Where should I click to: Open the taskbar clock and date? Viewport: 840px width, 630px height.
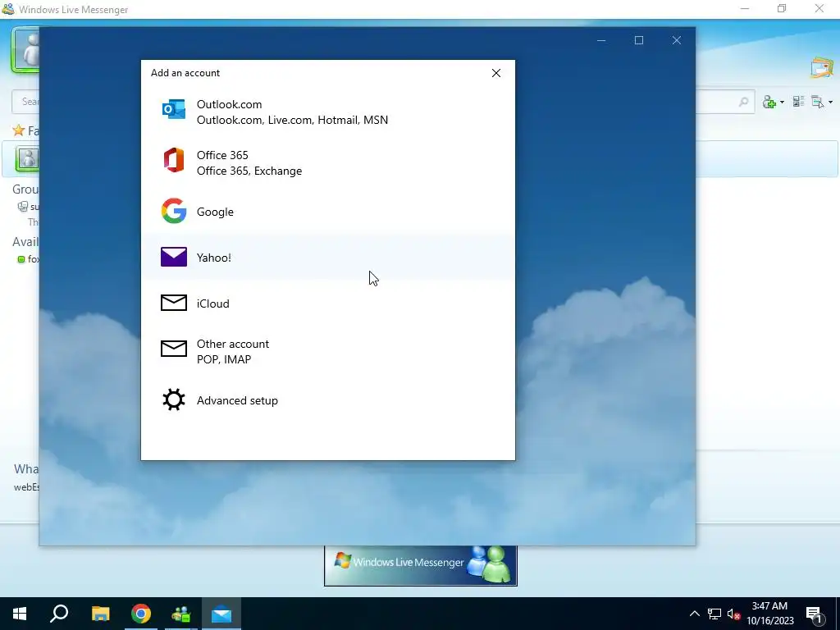[769, 614]
